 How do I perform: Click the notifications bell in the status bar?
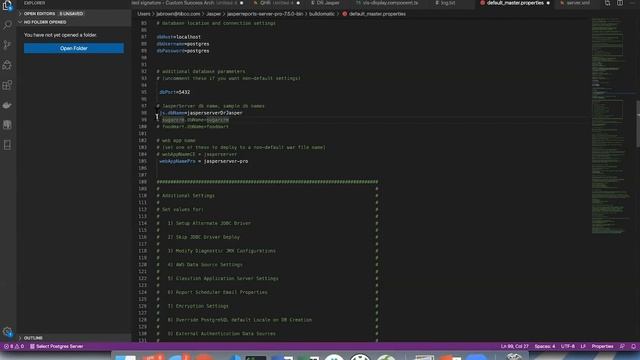click(633, 347)
